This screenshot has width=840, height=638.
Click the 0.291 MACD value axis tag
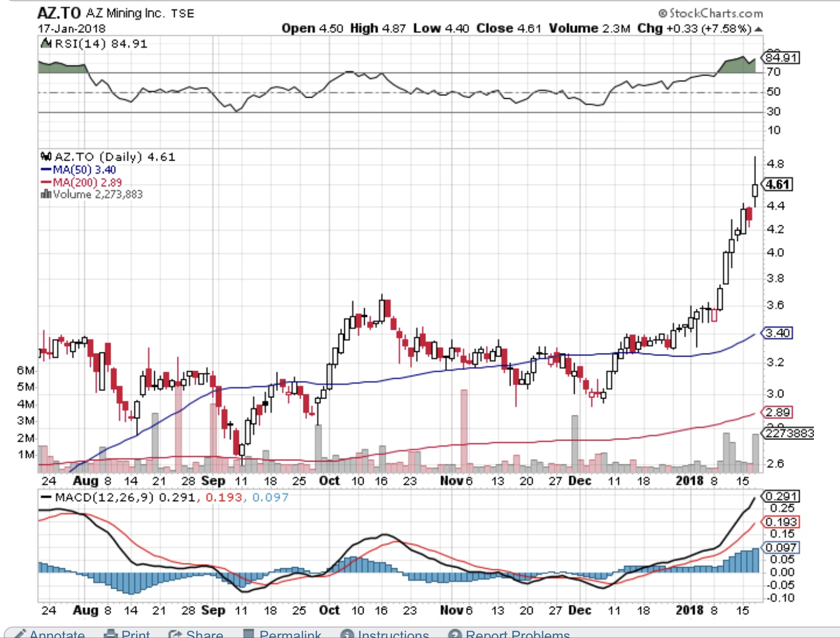[x=780, y=497]
